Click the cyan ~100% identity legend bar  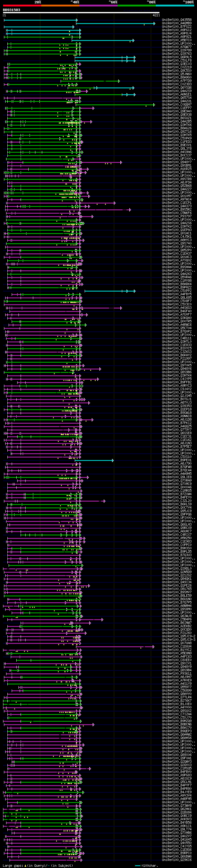pyautogui.click(x=175, y=6)
